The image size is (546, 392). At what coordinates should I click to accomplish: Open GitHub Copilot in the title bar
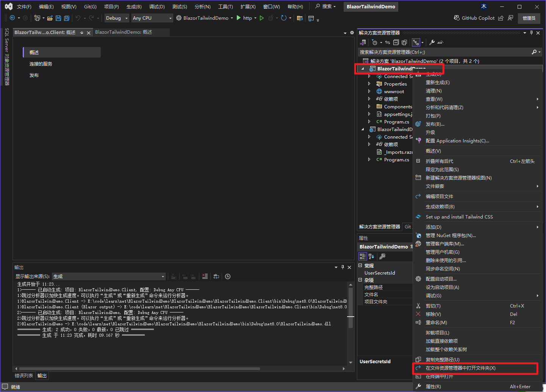coord(474,18)
